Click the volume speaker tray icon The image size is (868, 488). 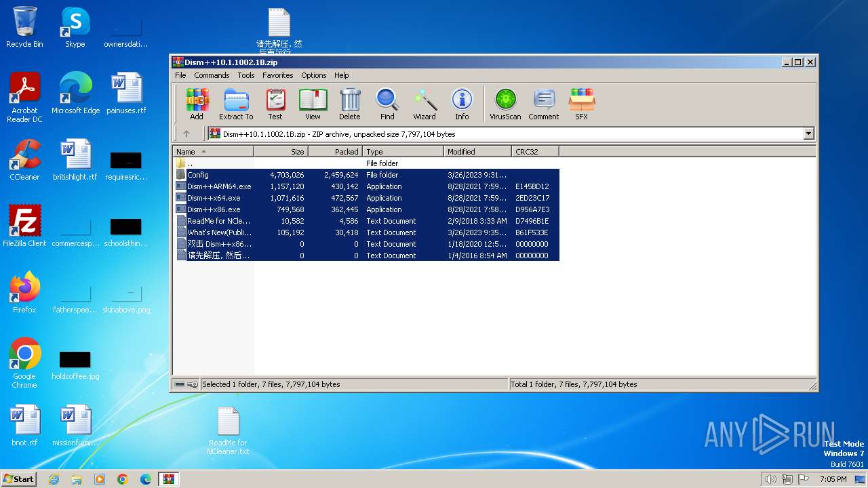(x=770, y=479)
